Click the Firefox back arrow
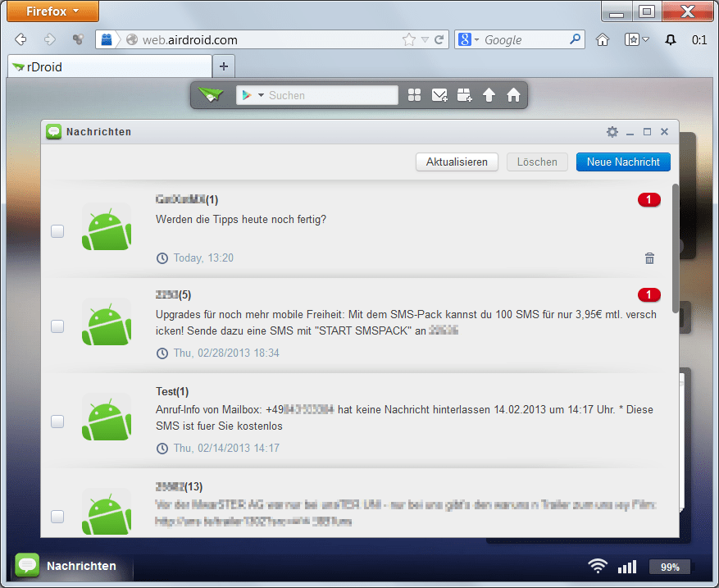This screenshot has height=588, width=719. [20, 39]
